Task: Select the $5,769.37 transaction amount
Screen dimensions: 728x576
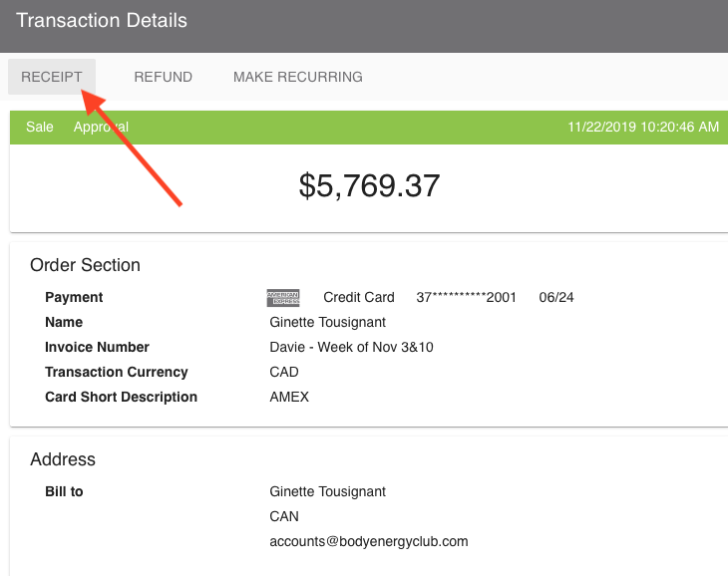Action: [x=369, y=184]
